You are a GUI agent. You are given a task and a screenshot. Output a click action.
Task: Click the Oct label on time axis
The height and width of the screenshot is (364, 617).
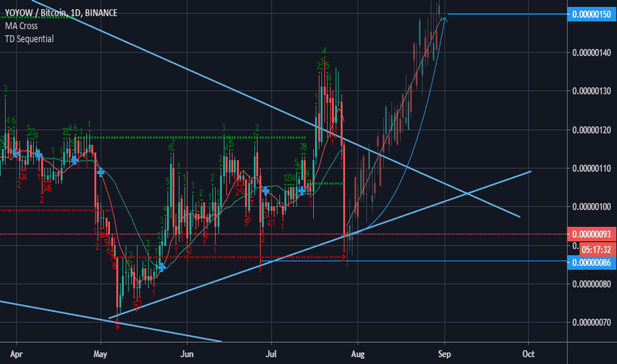528,354
